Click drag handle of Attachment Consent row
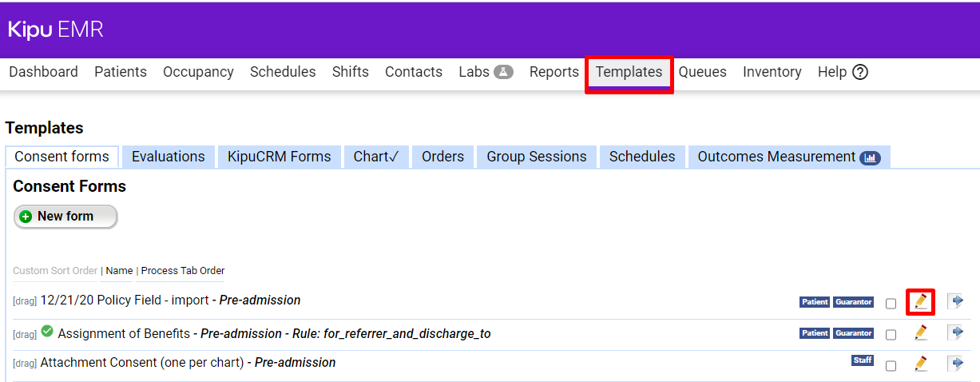 coord(25,364)
